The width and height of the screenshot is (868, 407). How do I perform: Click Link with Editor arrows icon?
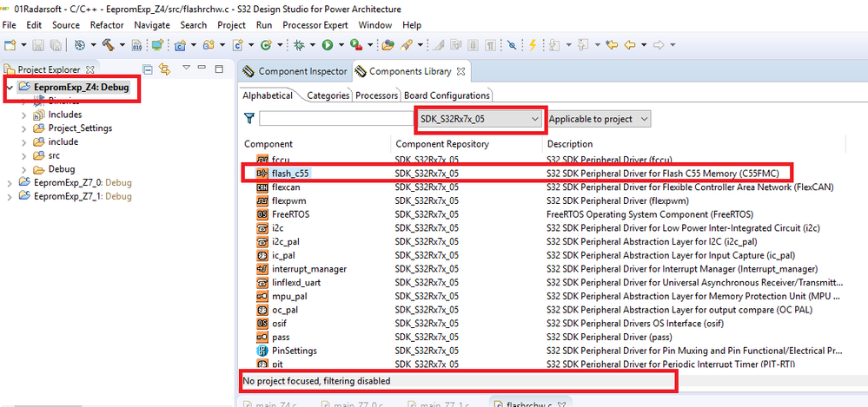pyautogui.click(x=164, y=69)
